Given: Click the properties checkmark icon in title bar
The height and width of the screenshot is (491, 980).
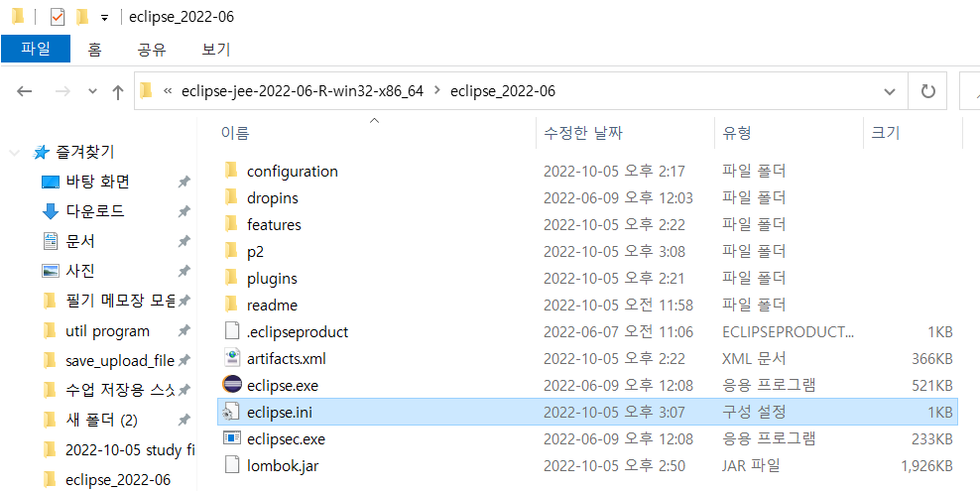Looking at the screenshot, I should tap(58, 17).
